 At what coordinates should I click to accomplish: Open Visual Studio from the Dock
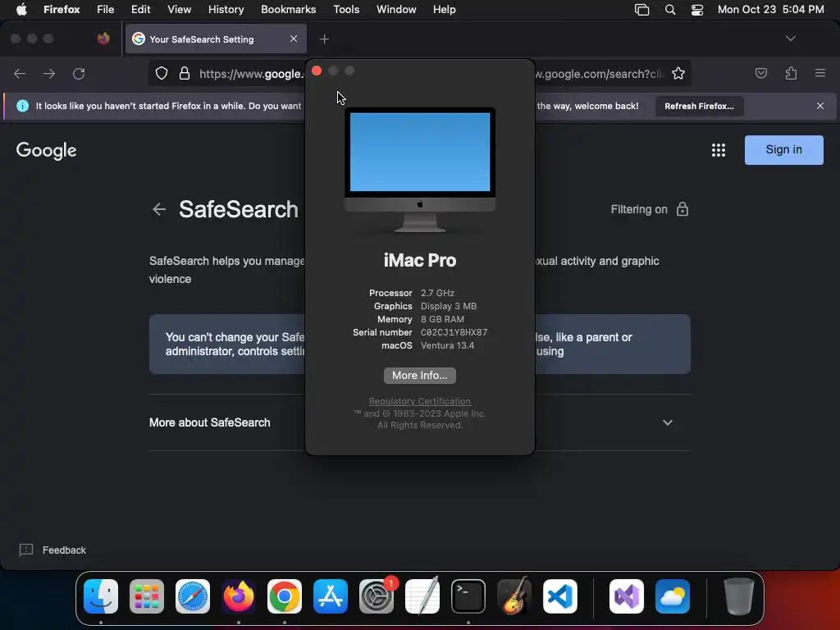[627, 596]
